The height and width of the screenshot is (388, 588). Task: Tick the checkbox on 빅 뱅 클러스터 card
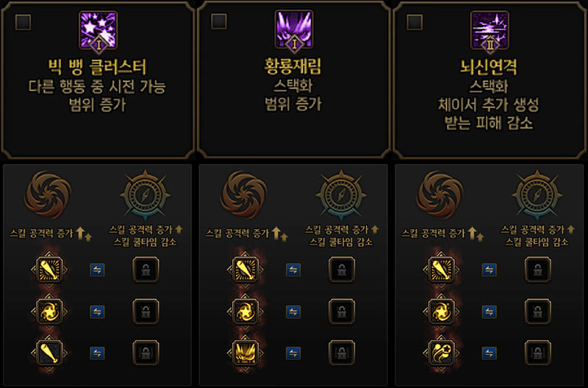coord(23,22)
